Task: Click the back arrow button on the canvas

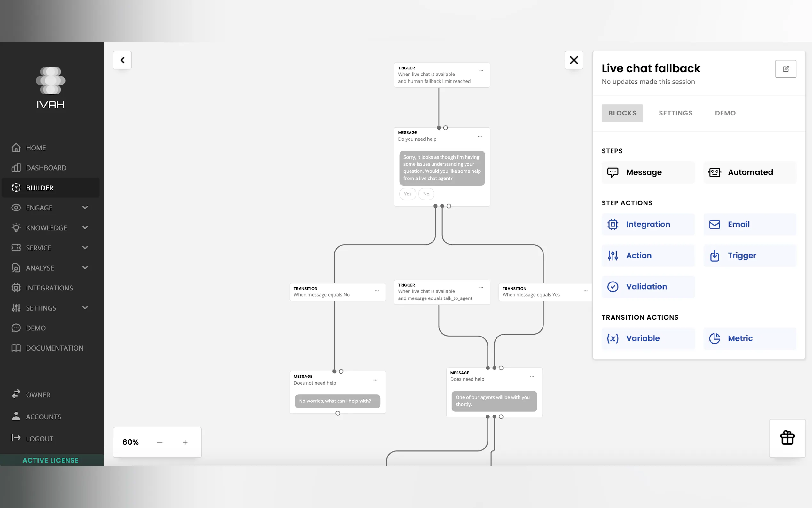Action: (x=122, y=60)
